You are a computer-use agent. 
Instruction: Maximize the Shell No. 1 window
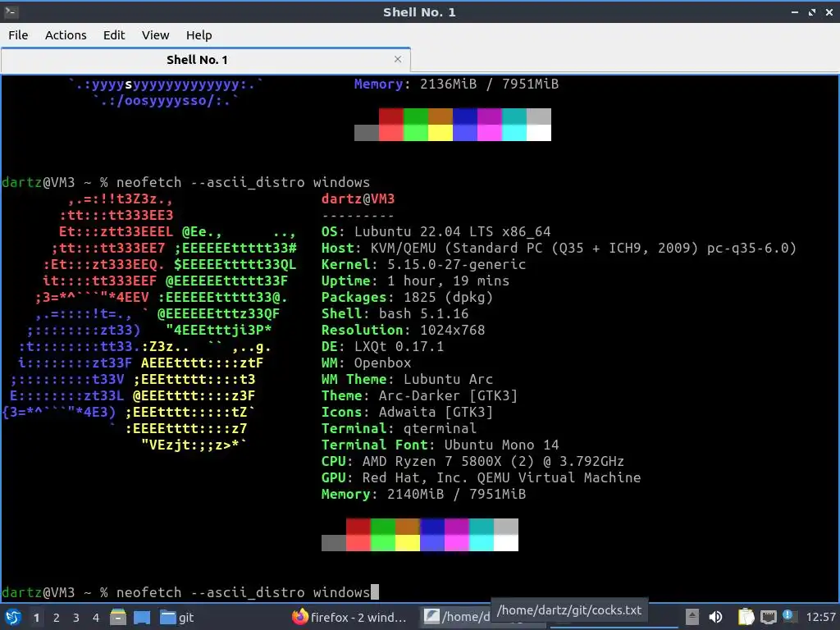tap(812, 12)
